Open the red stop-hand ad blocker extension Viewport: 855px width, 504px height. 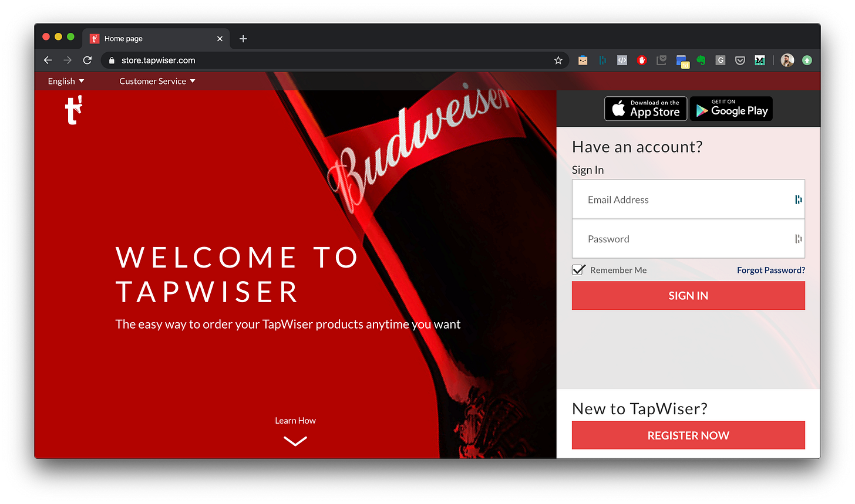click(x=642, y=60)
